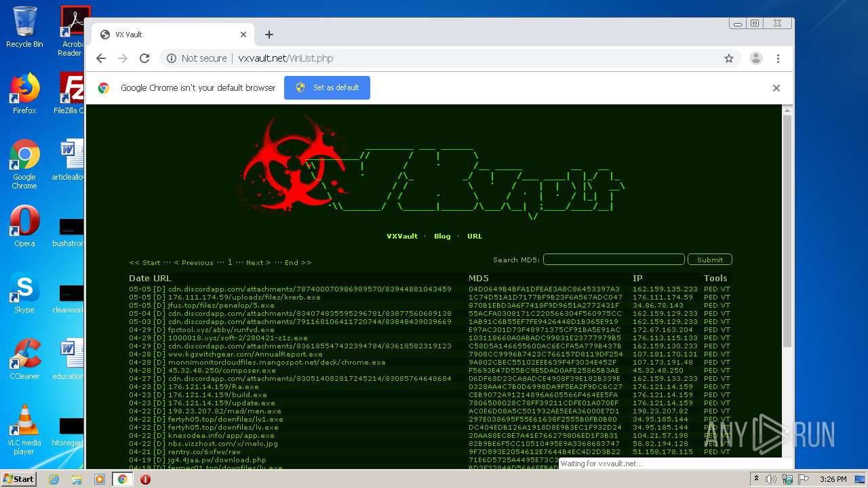Open the education Word document icon
This screenshot has height=488, width=868.
click(68, 359)
